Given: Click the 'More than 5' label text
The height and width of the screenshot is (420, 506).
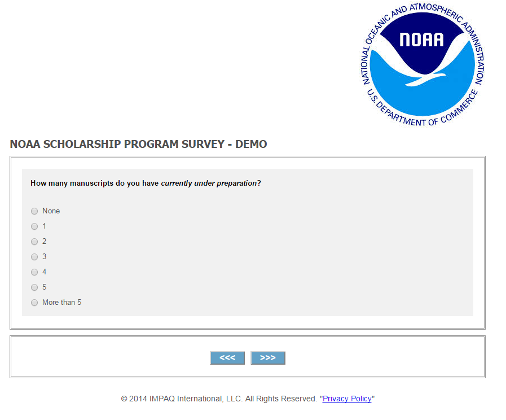Looking at the screenshot, I should tap(61, 303).
